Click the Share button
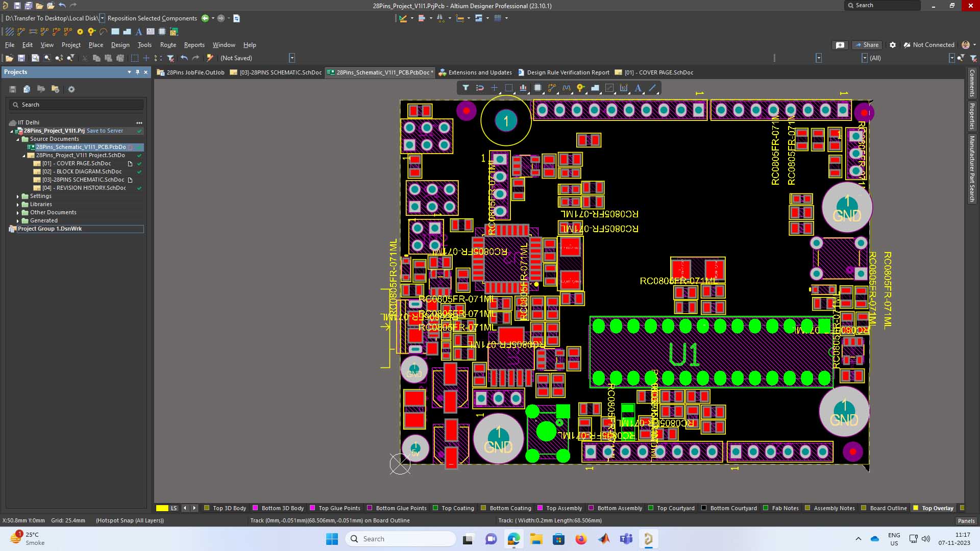This screenshot has width=980, height=551. pos(867,45)
